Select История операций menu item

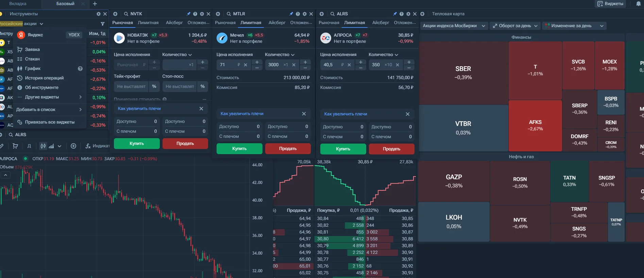(x=49, y=78)
